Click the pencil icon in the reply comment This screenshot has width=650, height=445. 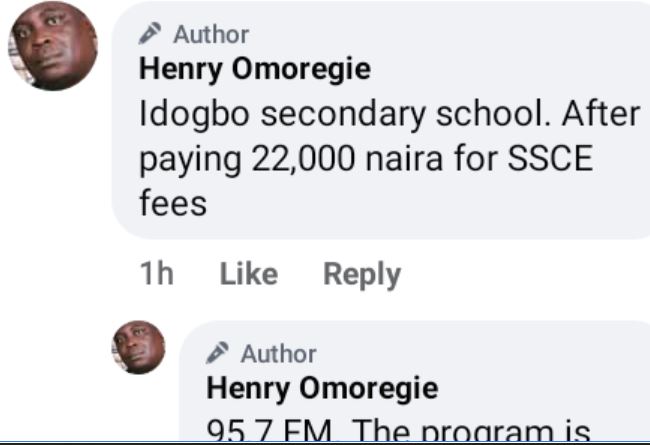click(x=217, y=353)
